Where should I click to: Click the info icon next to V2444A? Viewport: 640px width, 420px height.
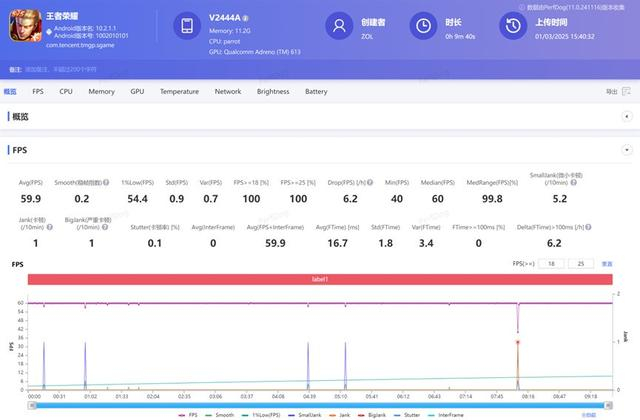pos(246,18)
